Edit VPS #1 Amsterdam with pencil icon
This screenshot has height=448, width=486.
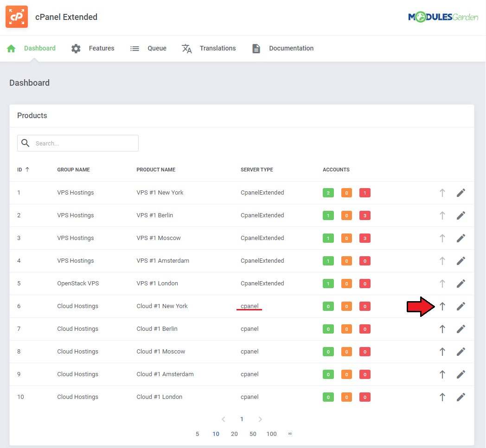click(461, 261)
